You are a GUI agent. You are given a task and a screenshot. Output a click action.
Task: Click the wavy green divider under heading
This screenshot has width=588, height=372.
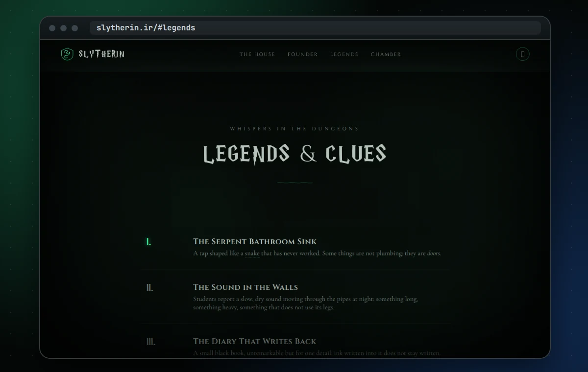(x=294, y=183)
